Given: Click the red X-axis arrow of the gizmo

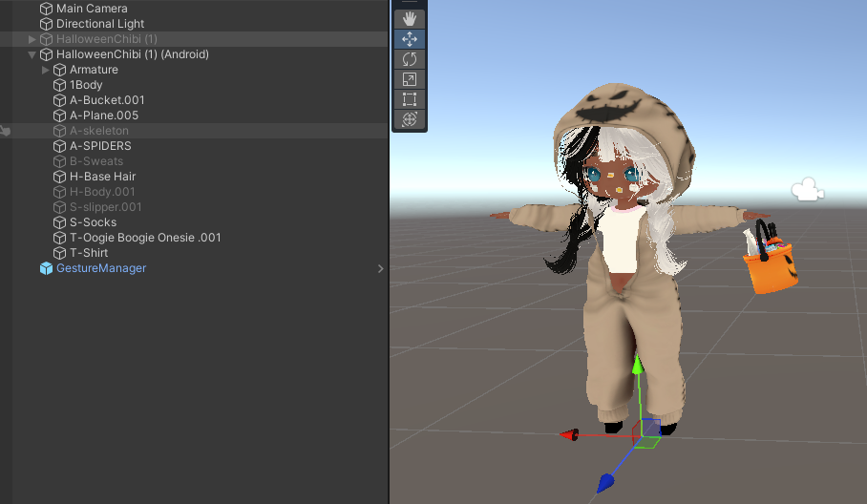Looking at the screenshot, I should click(569, 435).
